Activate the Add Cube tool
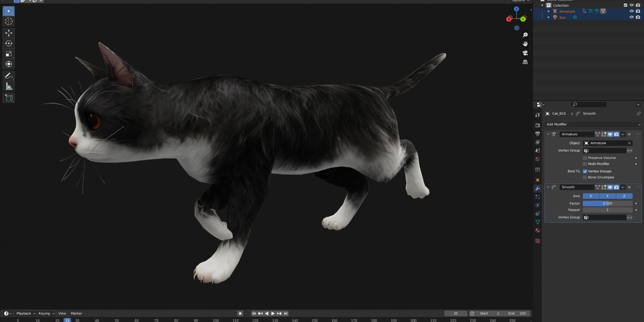This screenshot has width=644, height=322. pos(9,98)
